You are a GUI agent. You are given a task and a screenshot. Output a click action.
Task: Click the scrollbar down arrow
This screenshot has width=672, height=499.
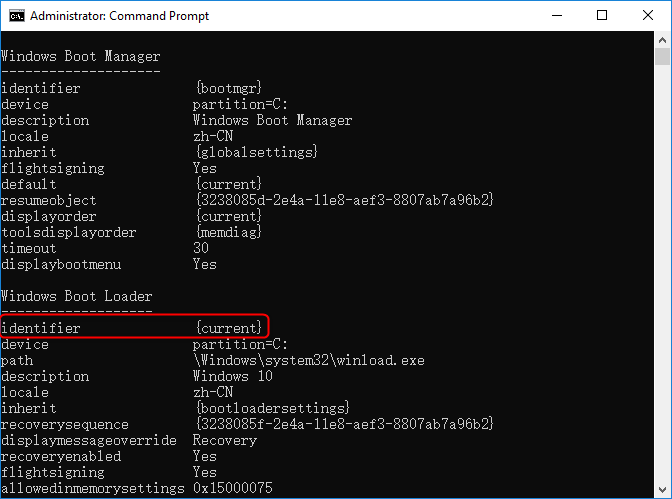click(662, 490)
